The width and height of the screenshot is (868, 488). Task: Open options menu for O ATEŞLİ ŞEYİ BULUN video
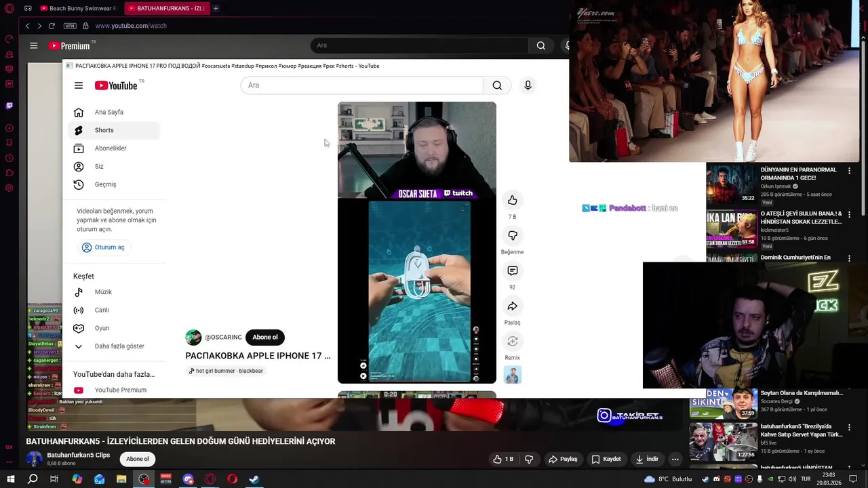tap(849, 215)
